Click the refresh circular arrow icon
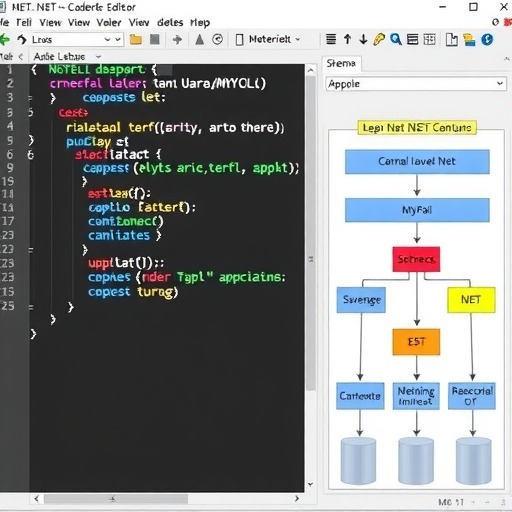Screen dimensions: 512x512 point(217,39)
